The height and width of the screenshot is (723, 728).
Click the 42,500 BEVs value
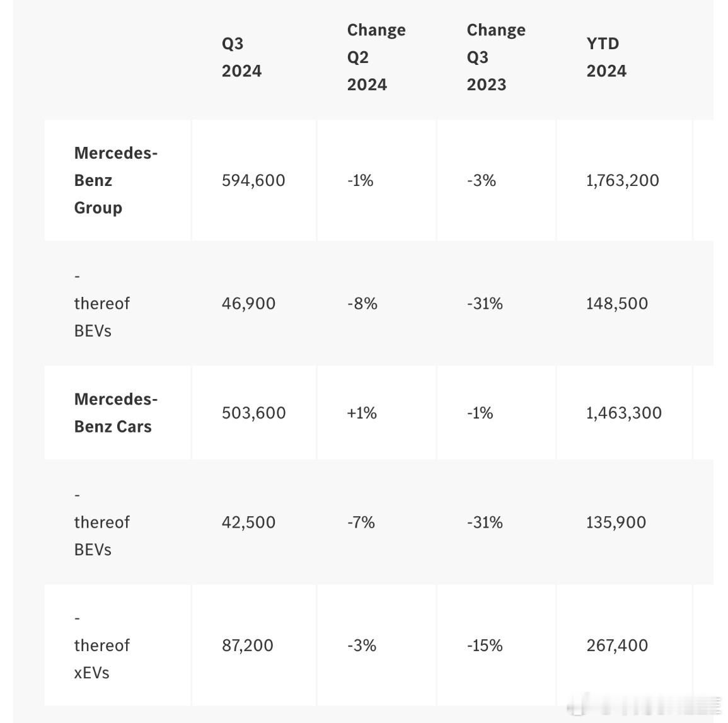pyautogui.click(x=248, y=522)
